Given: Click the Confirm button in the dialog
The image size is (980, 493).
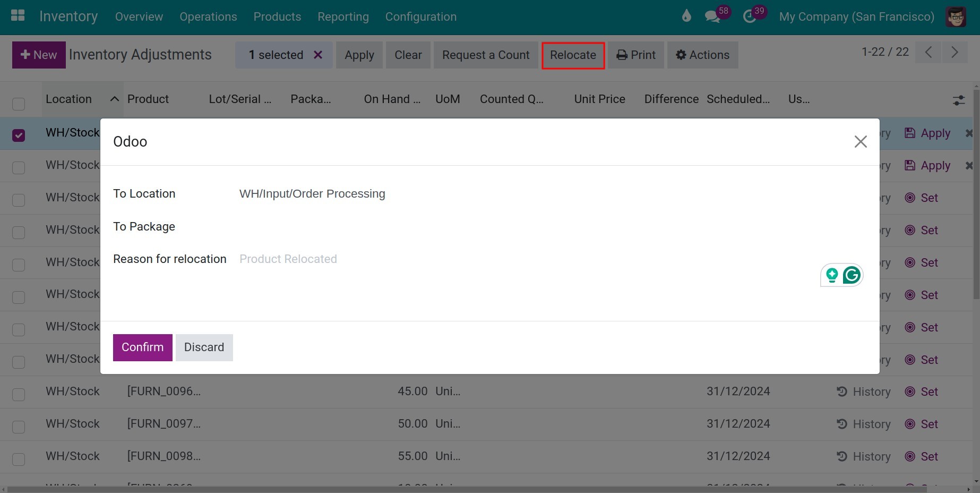Looking at the screenshot, I should (143, 347).
